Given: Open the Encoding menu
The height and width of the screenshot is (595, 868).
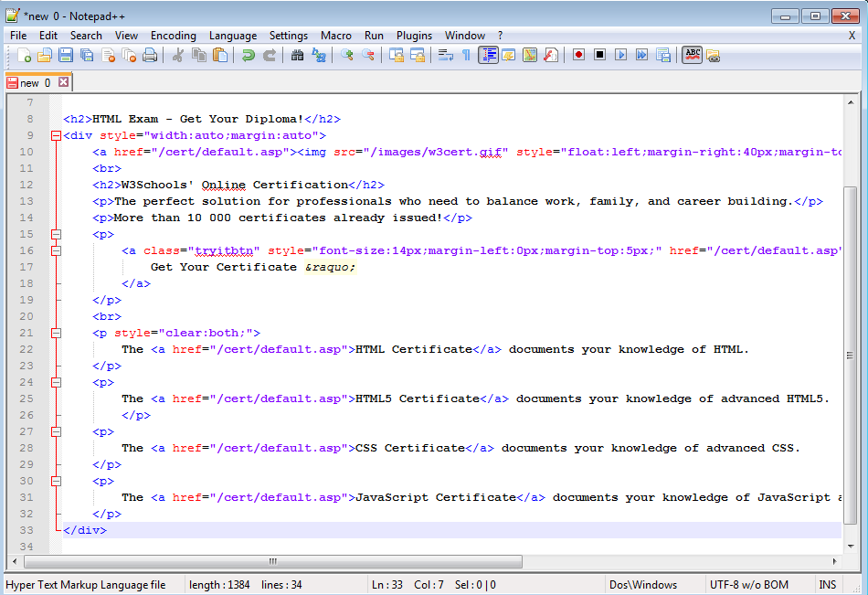Looking at the screenshot, I should coord(174,36).
